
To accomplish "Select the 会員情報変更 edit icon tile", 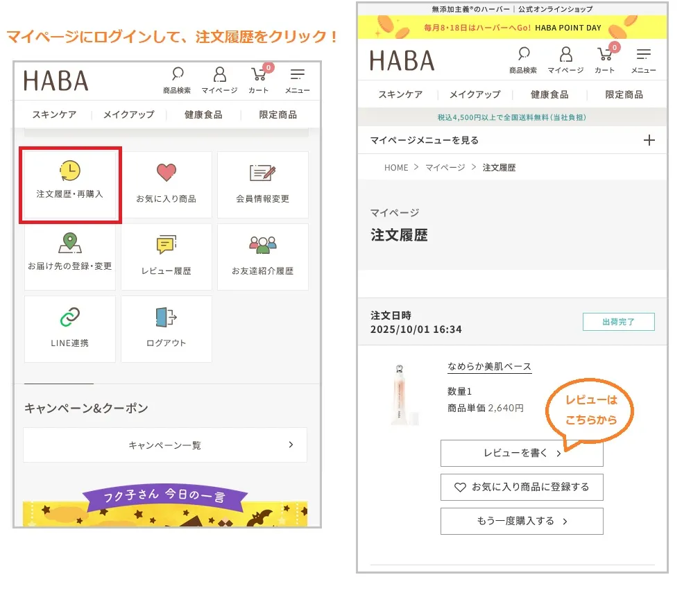I will 262,184.
